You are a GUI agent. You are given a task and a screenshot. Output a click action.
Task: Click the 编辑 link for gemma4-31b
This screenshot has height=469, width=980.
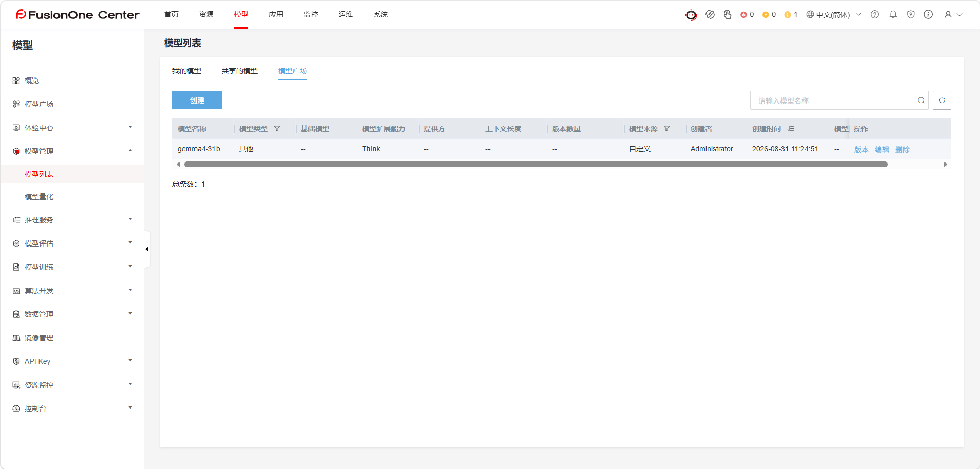[x=882, y=150]
